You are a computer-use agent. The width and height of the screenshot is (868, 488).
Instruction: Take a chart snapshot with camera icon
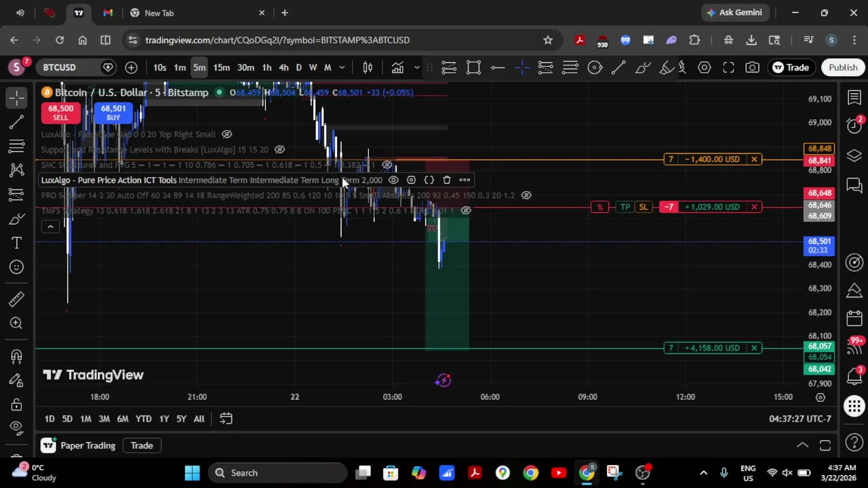pyautogui.click(x=752, y=67)
